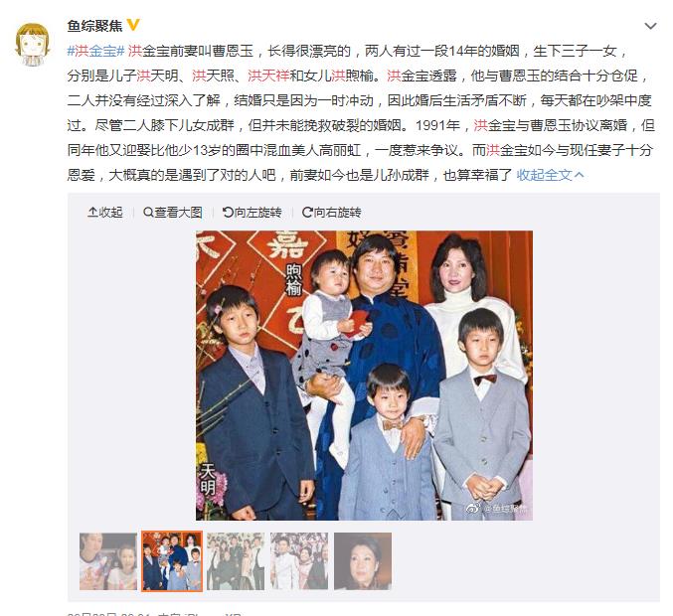Click the 鱼综聚焦 profile avatar
Image resolution: width=673 pixels, height=616 pixels.
pyautogui.click(x=33, y=45)
